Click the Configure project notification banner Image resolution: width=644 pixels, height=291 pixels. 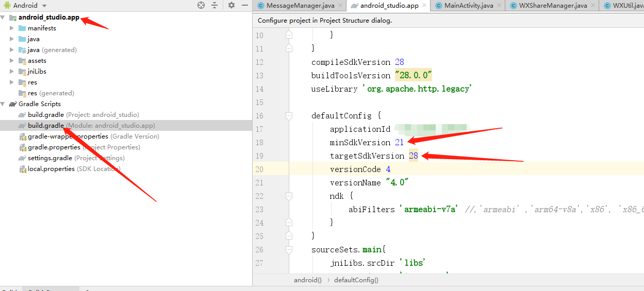[448, 21]
